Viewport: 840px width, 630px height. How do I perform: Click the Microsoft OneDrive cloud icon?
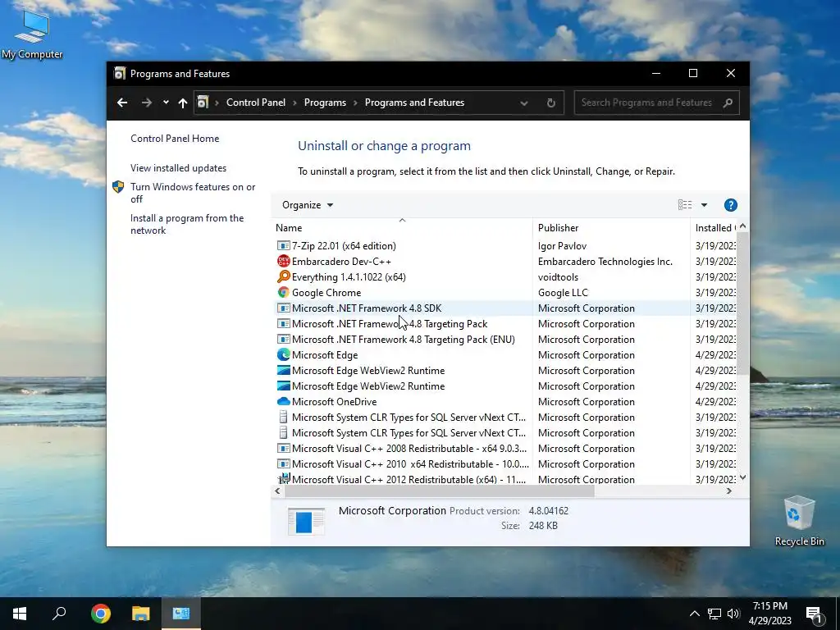[x=283, y=401]
